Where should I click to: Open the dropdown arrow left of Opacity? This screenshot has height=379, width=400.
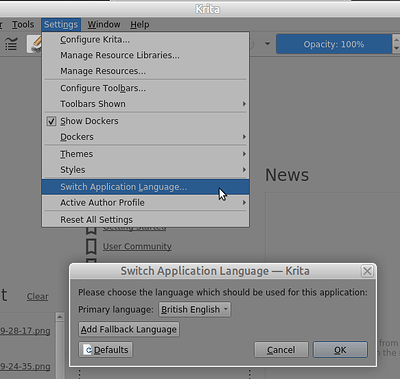pyautogui.click(x=267, y=44)
